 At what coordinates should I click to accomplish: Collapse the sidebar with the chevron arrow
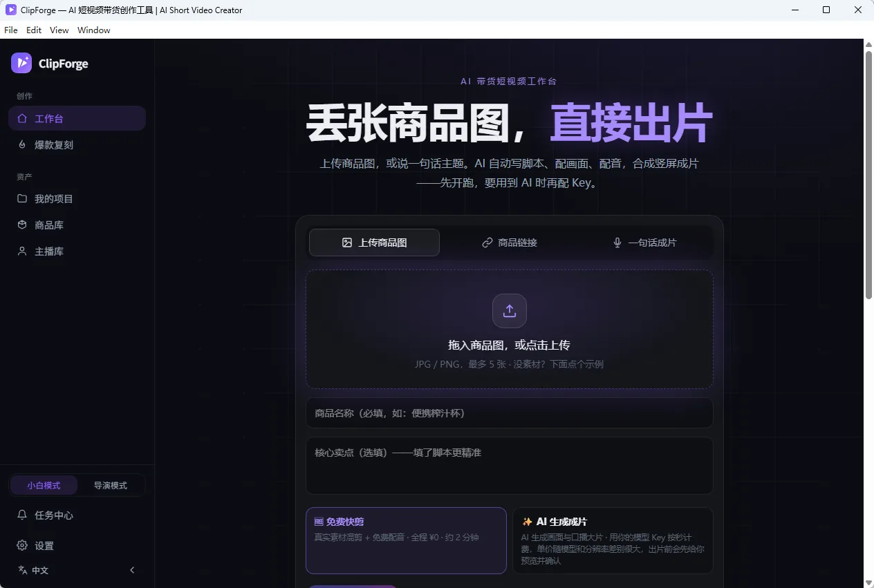pyautogui.click(x=132, y=570)
